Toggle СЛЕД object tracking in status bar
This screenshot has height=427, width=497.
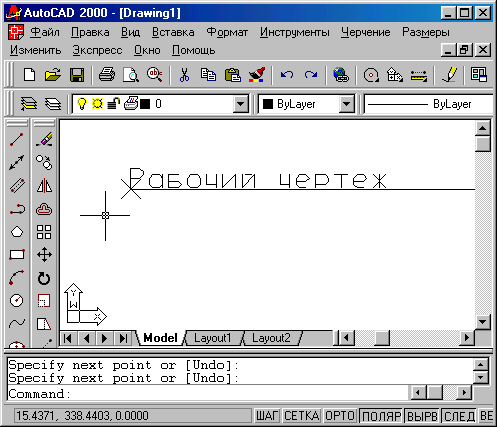click(x=459, y=416)
